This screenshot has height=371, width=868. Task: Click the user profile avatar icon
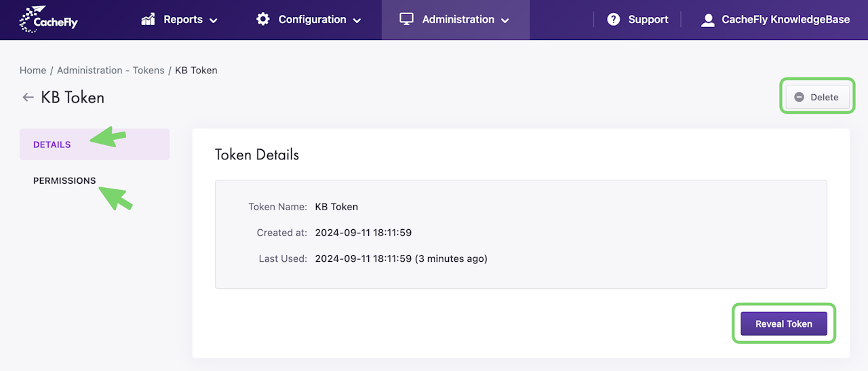708,20
